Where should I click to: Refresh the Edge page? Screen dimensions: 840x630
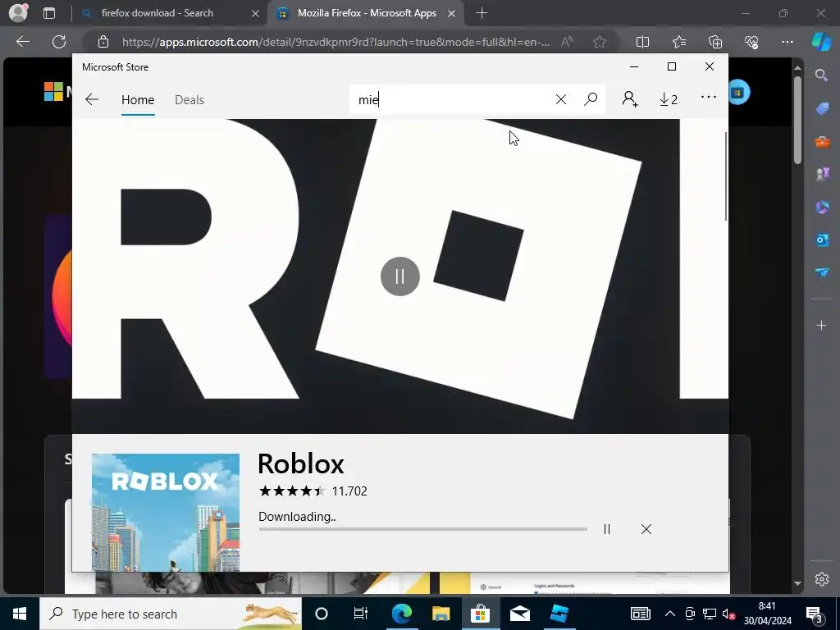[x=59, y=41]
